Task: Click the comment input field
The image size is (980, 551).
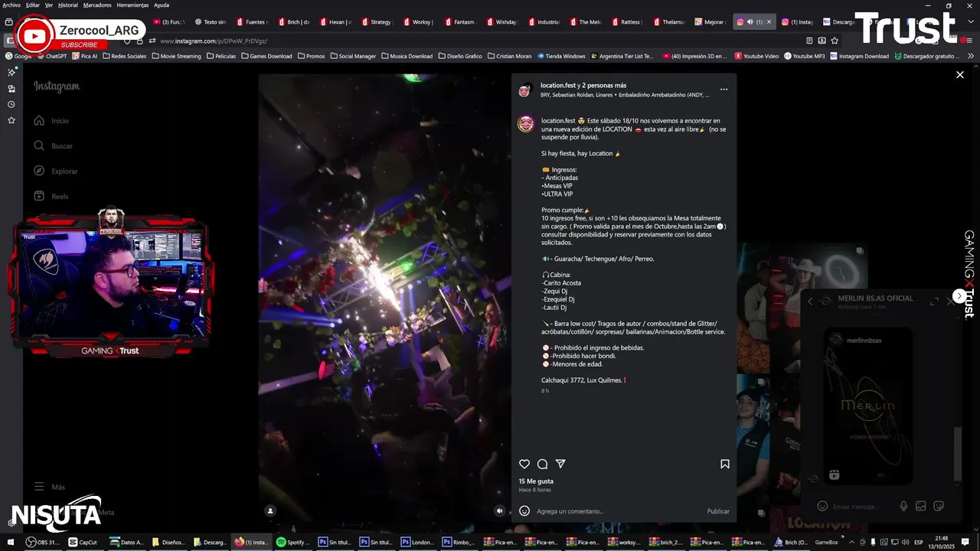Action: pos(619,511)
